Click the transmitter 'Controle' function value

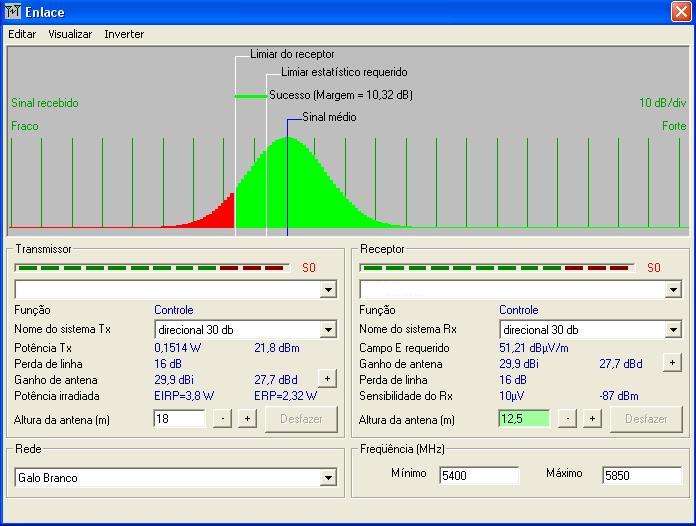(x=174, y=310)
